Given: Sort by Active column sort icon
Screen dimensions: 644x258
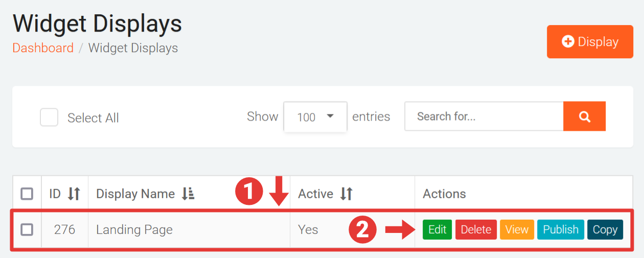Looking at the screenshot, I should pos(347,194).
